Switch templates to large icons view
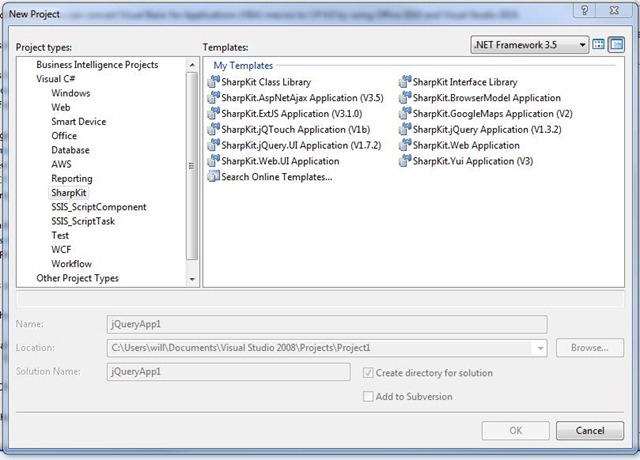 (x=598, y=44)
